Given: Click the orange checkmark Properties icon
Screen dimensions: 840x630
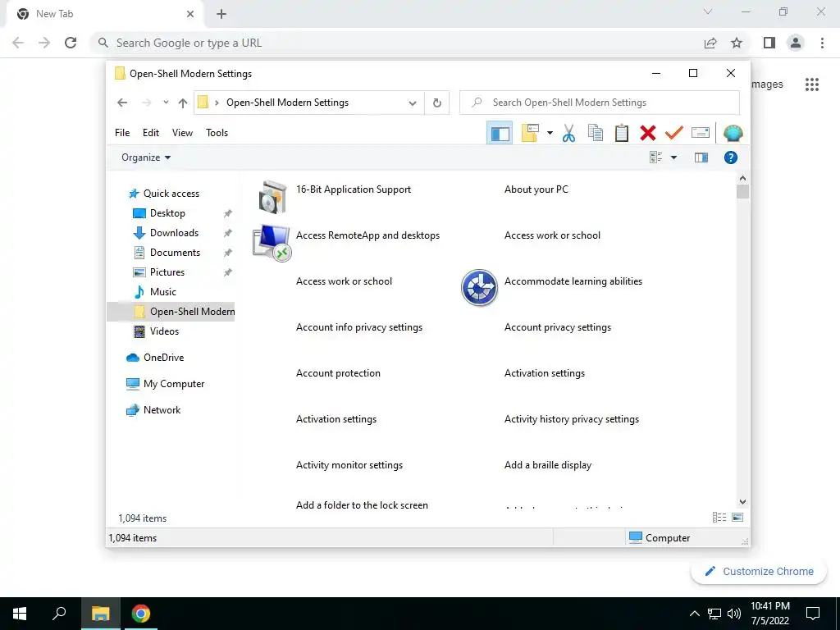Looking at the screenshot, I should click(x=674, y=132).
